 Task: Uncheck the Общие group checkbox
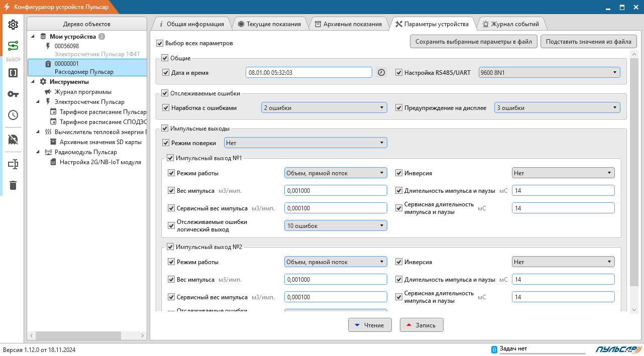(165, 58)
